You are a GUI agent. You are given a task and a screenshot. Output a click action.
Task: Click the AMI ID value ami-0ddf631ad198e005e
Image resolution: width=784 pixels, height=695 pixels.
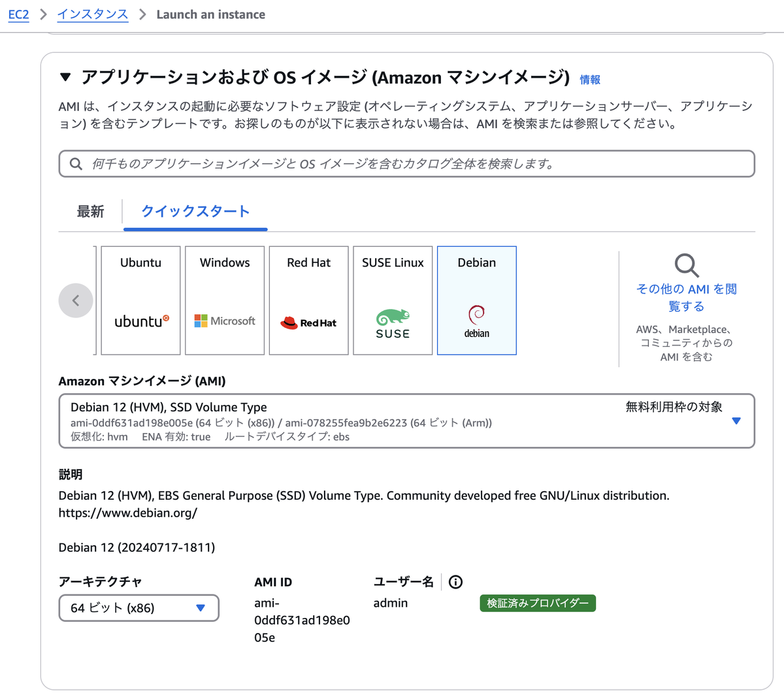[302, 620]
